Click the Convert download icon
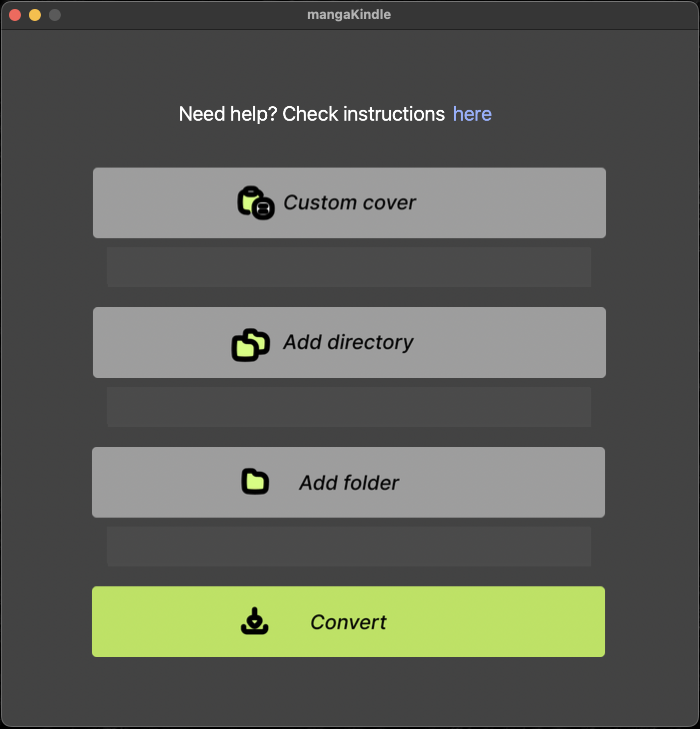700x729 pixels. [255, 621]
